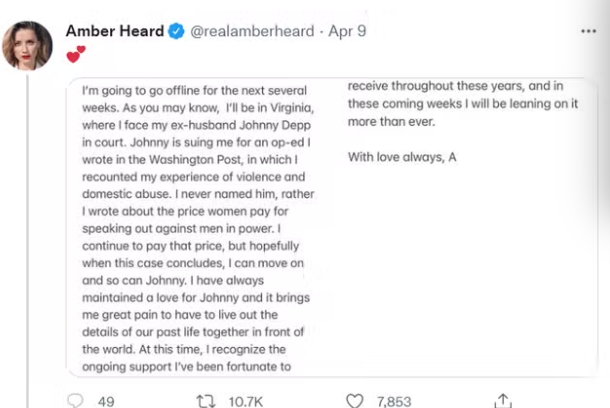Click the share upload icon
Screen dimensions: 610x408
coord(503,400)
